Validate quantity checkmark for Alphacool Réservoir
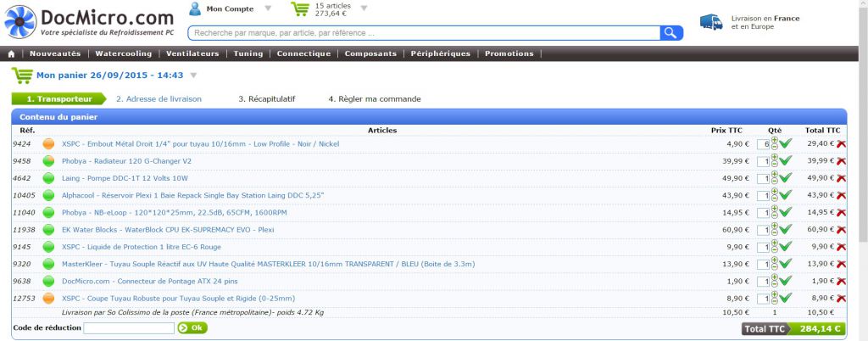This screenshot has height=341, width=868. tap(786, 195)
